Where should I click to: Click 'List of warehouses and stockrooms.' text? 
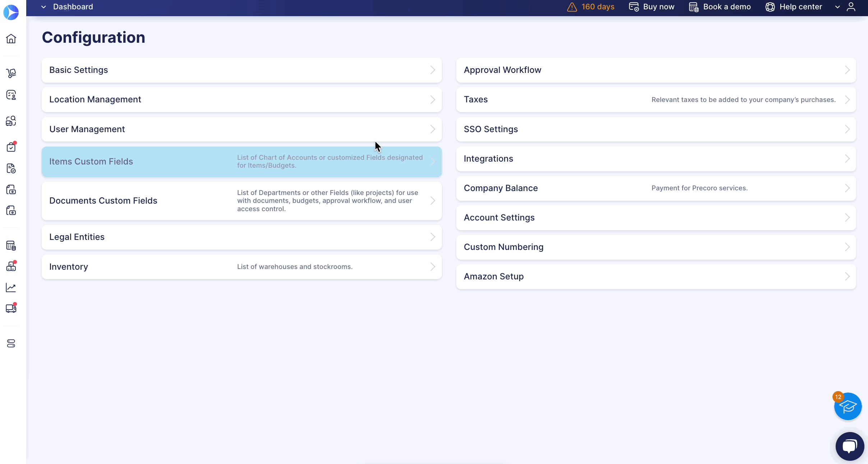(x=295, y=267)
